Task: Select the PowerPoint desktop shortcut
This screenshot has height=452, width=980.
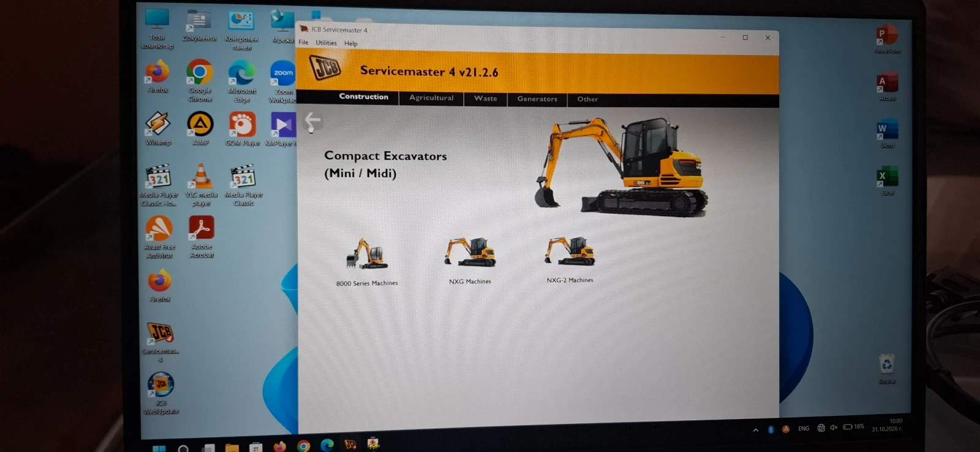Action: pyautogui.click(x=886, y=40)
